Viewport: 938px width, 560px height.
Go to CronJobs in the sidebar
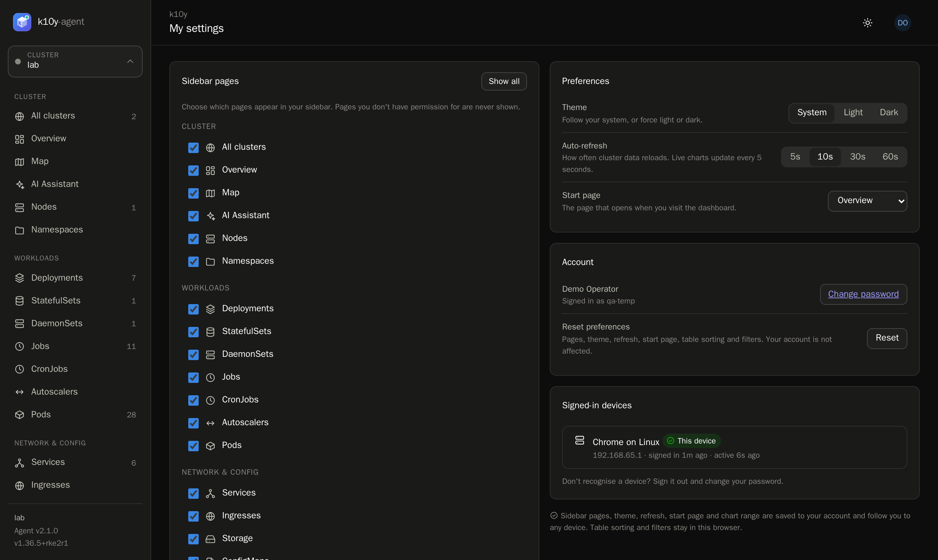(x=75, y=369)
